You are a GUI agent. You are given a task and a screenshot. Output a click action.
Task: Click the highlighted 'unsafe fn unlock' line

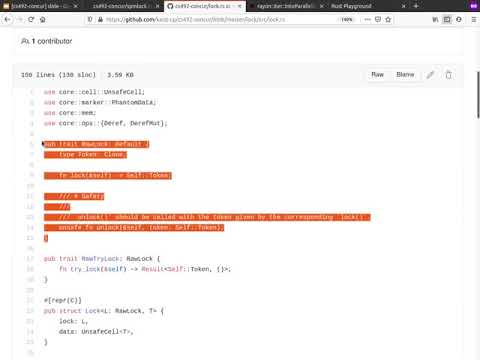[134, 227]
